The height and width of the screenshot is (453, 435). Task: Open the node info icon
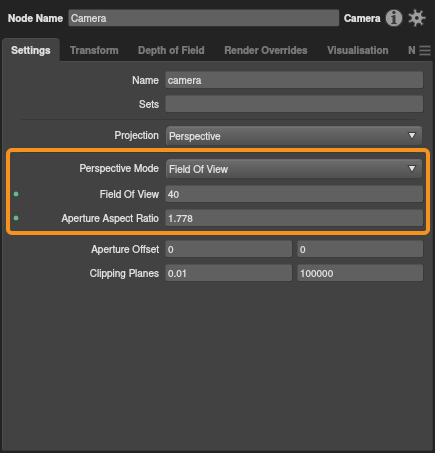click(394, 18)
